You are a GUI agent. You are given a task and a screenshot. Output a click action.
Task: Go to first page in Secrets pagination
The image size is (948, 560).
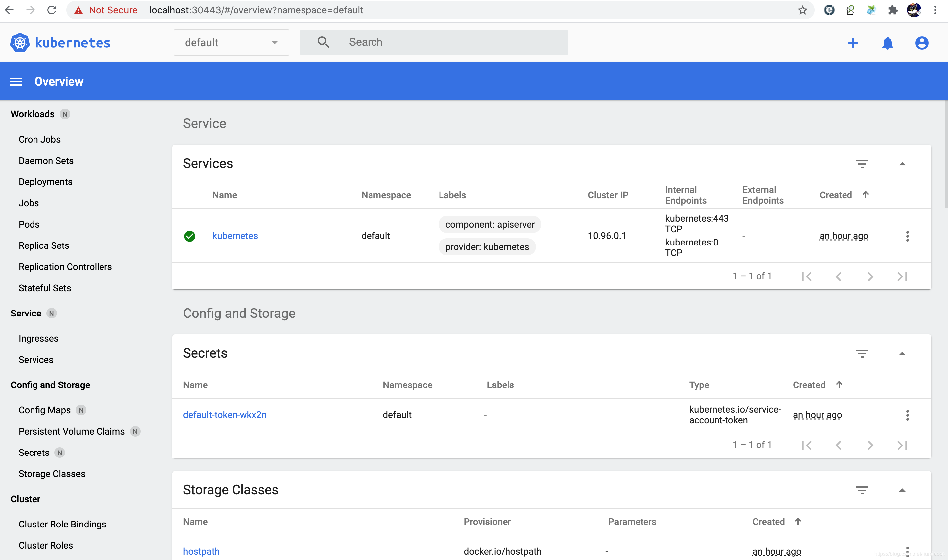click(807, 445)
